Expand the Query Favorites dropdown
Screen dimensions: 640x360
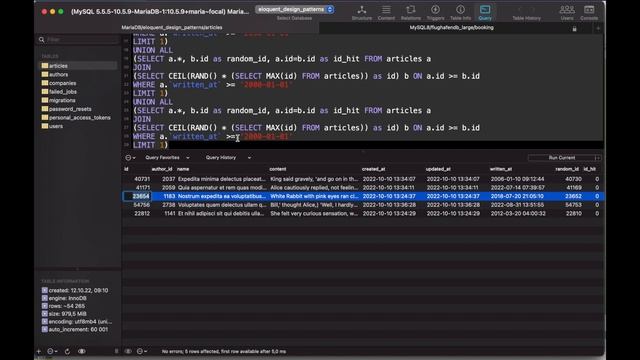(x=167, y=158)
